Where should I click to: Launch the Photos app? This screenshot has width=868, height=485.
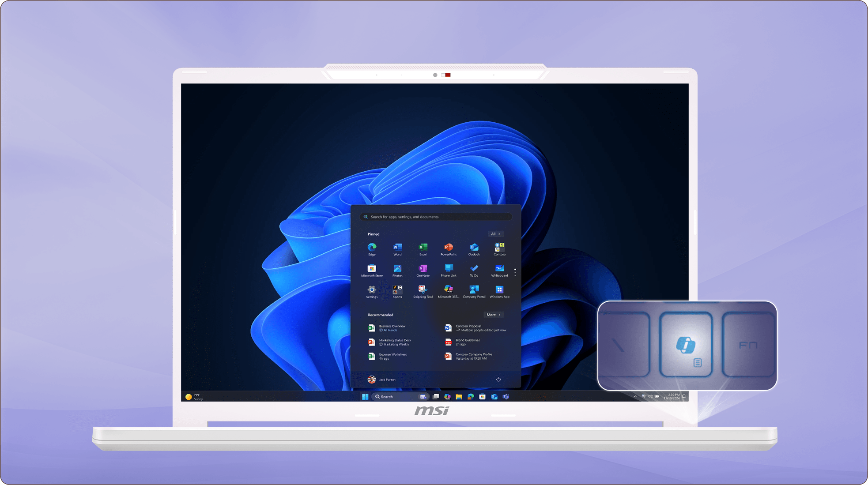click(397, 271)
